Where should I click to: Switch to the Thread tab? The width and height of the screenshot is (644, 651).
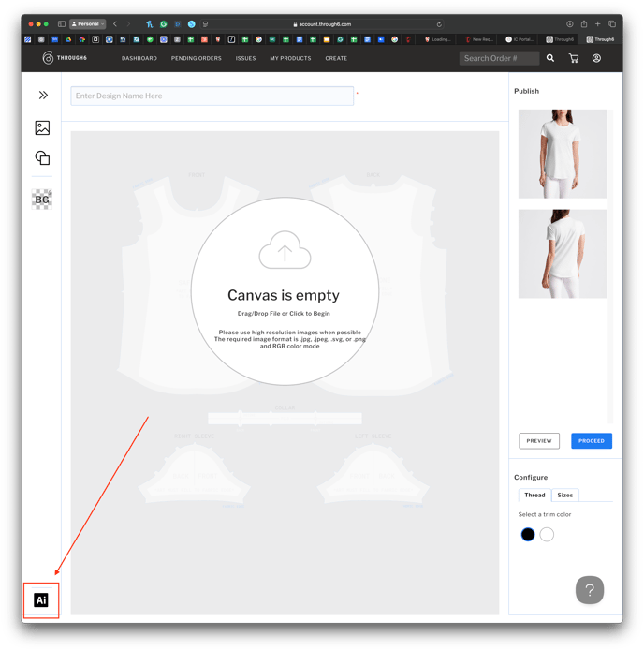pos(534,495)
